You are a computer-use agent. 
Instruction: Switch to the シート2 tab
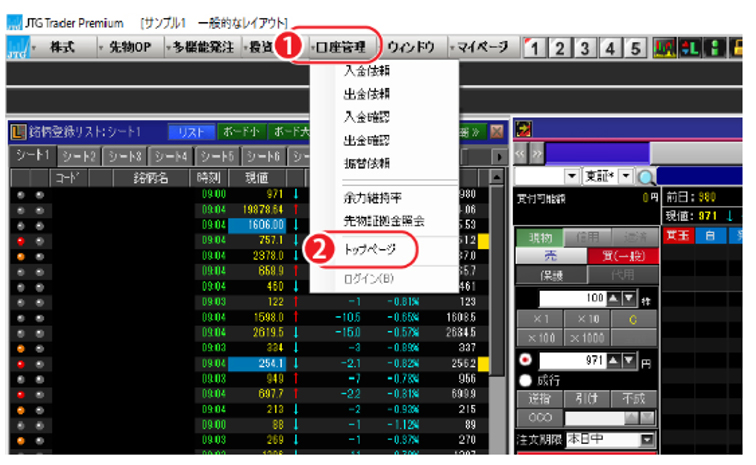tap(76, 156)
